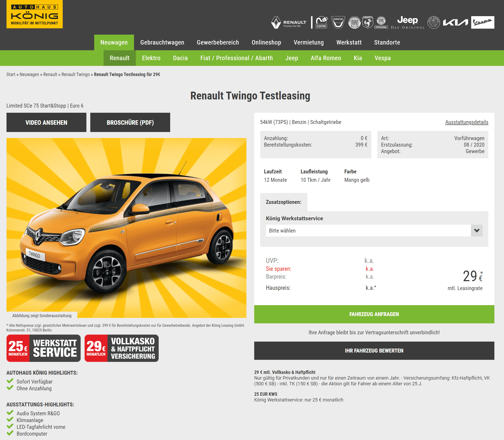This screenshot has height=440, width=504.
Task: Open the Standorte menu item
Action: click(387, 42)
